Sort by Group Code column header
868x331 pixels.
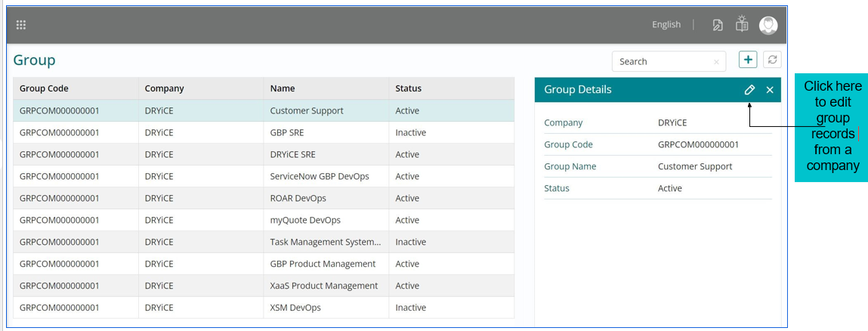pos(44,88)
